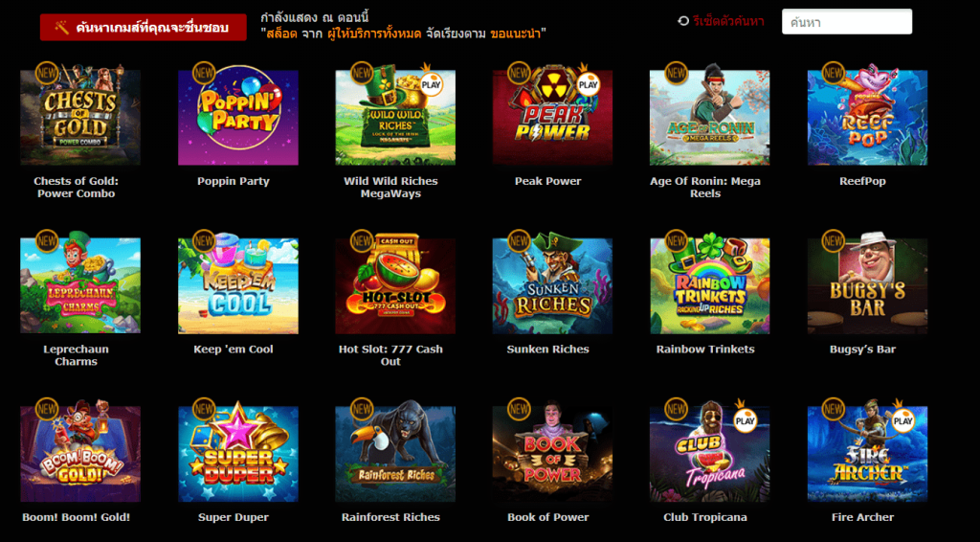Open the Poppin Party game thumbnail
This screenshot has height=542, width=980.
point(238,118)
